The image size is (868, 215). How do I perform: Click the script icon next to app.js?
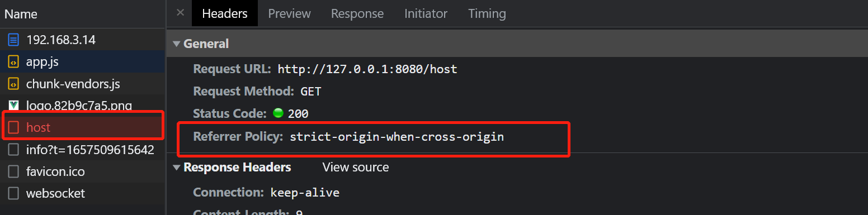[x=14, y=62]
